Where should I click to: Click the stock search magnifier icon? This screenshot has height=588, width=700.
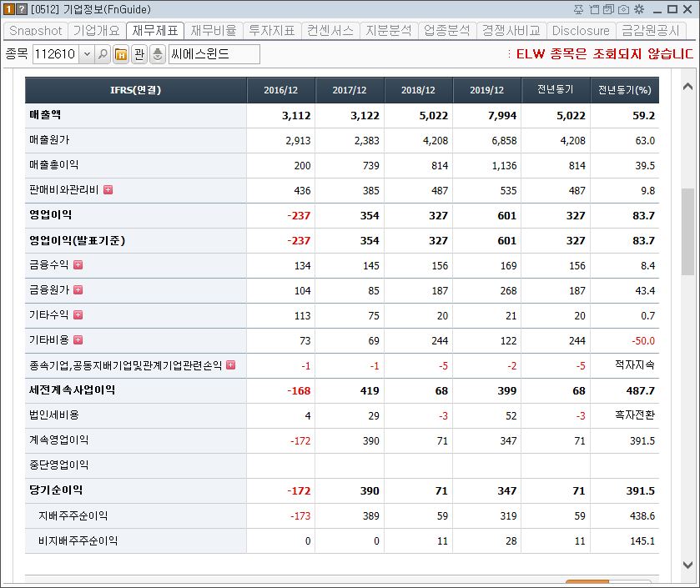103,53
